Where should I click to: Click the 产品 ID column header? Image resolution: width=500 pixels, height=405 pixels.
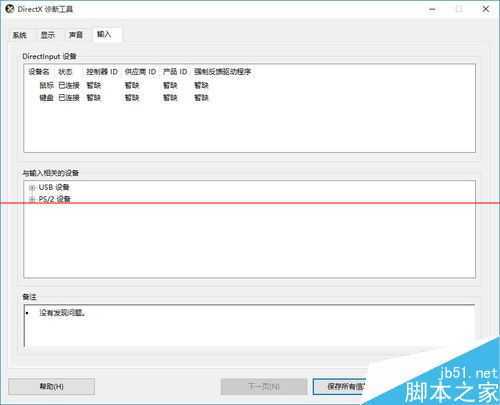pyautogui.click(x=175, y=72)
